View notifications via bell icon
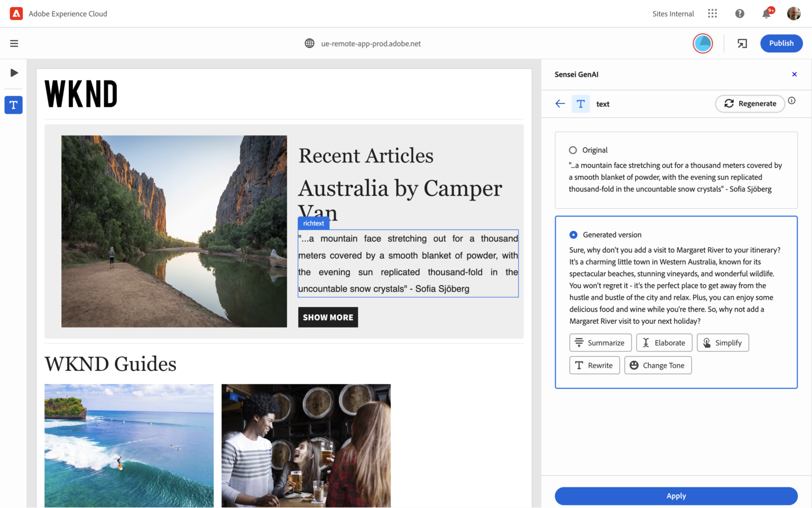Image resolution: width=812 pixels, height=508 pixels. coord(766,14)
